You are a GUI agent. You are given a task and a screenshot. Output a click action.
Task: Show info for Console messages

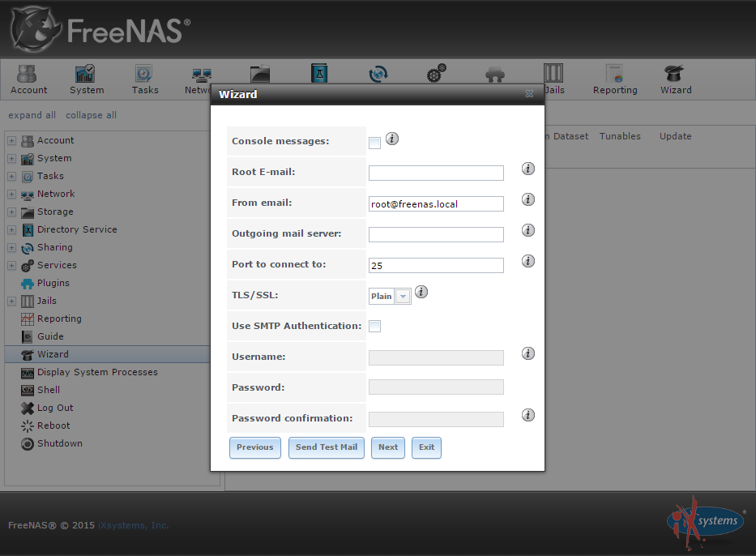pos(392,139)
